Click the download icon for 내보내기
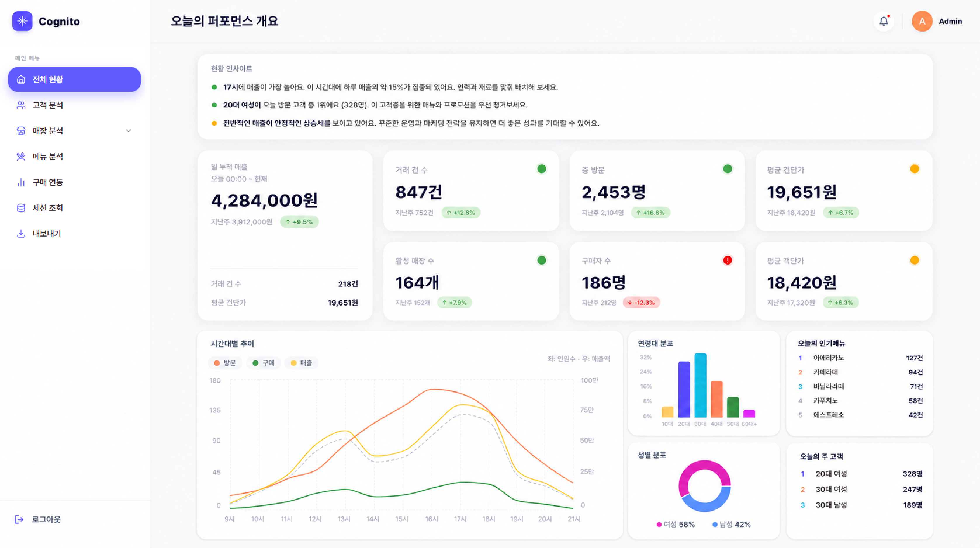This screenshot has height=548, width=980. [x=21, y=234]
